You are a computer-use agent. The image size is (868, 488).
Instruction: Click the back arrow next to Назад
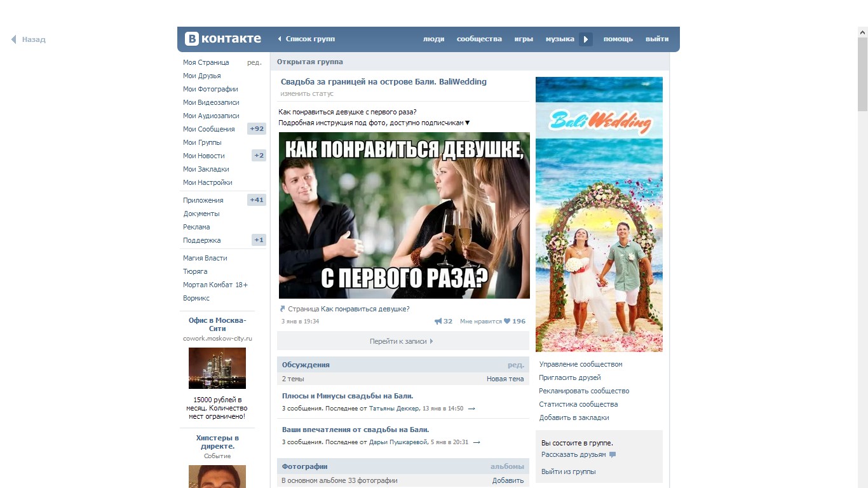(x=13, y=39)
